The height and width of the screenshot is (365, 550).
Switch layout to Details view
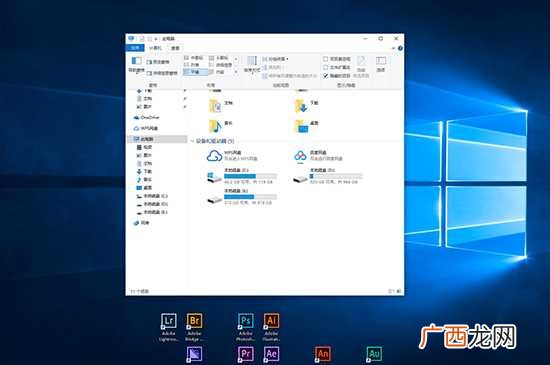point(220,65)
